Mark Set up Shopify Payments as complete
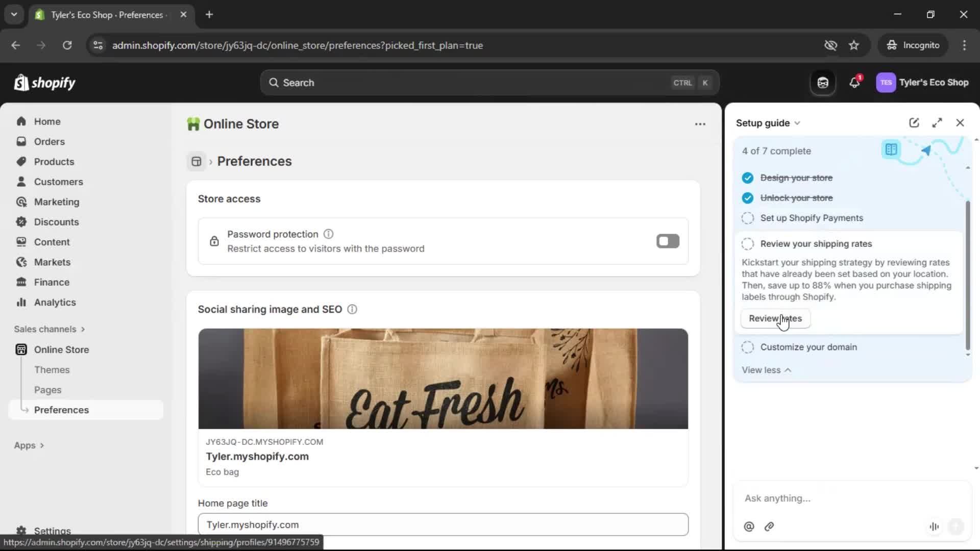This screenshot has width=980, height=551. point(748,218)
